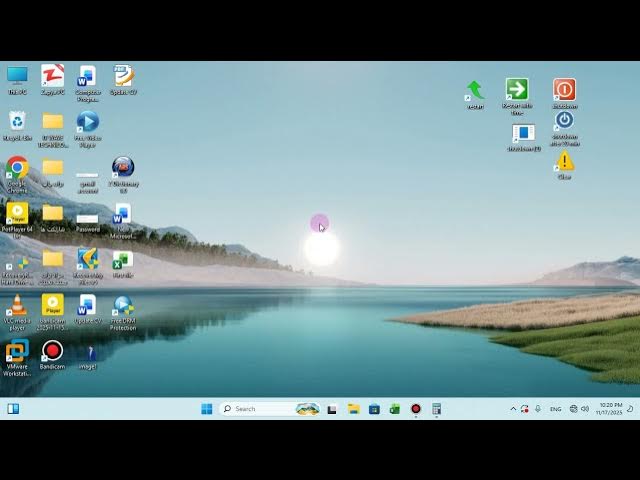Select the This PC desktop icon

coord(17,80)
